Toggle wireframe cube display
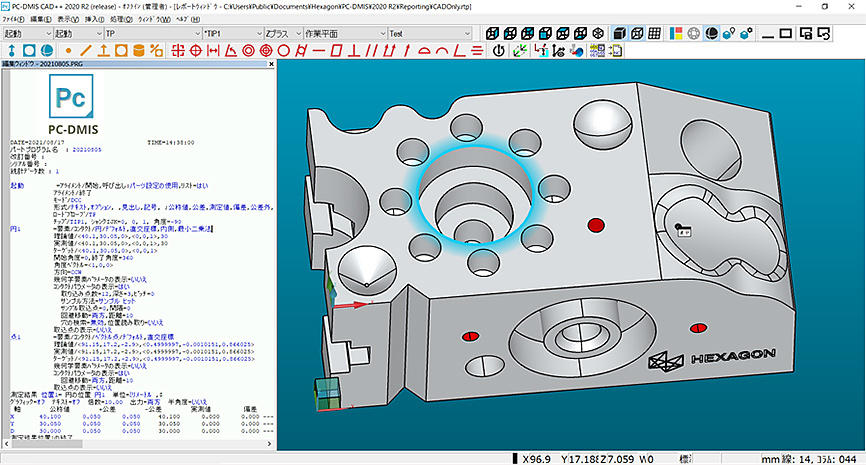Image resolution: width=866 pixels, height=465 pixels. point(637,34)
